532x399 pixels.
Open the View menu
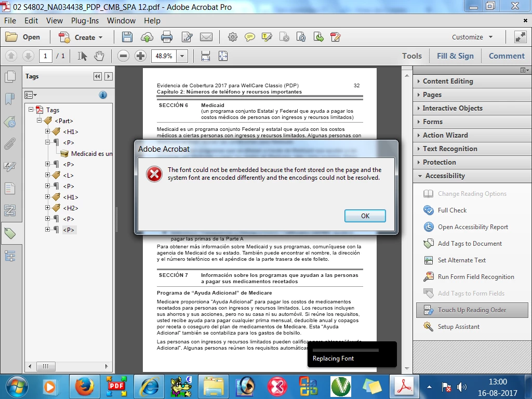54,21
